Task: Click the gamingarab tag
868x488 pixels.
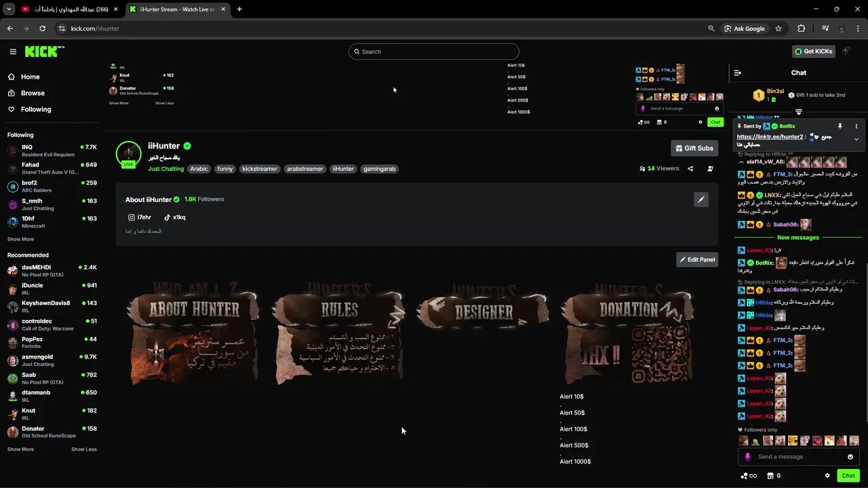Action: (378, 169)
